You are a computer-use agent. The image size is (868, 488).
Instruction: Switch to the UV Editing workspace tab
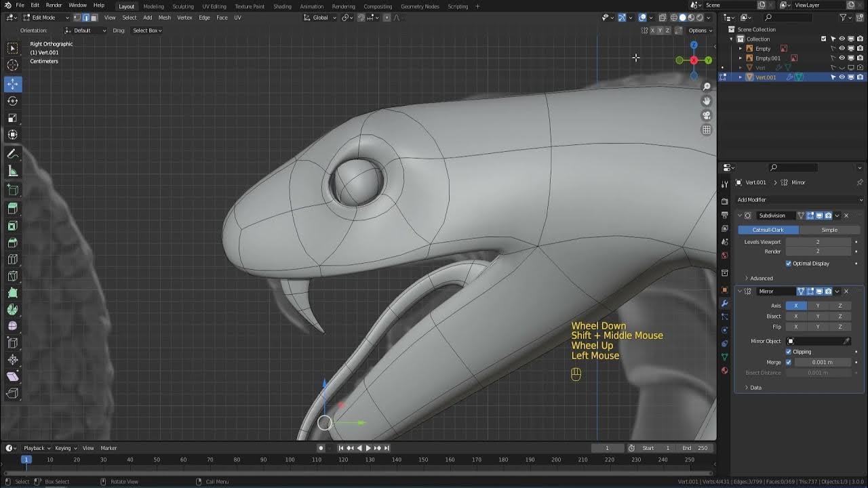pyautogui.click(x=214, y=6)
